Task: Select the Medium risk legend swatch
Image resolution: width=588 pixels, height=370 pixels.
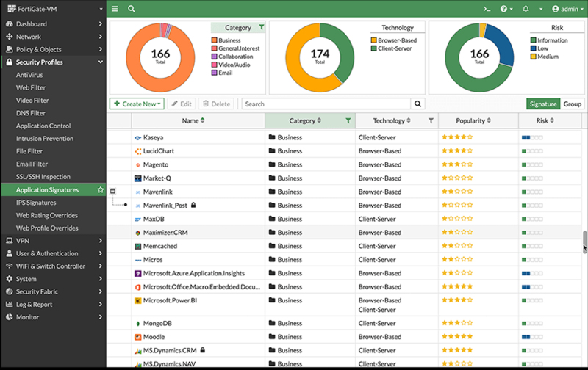Action: (x=534, y=57)
